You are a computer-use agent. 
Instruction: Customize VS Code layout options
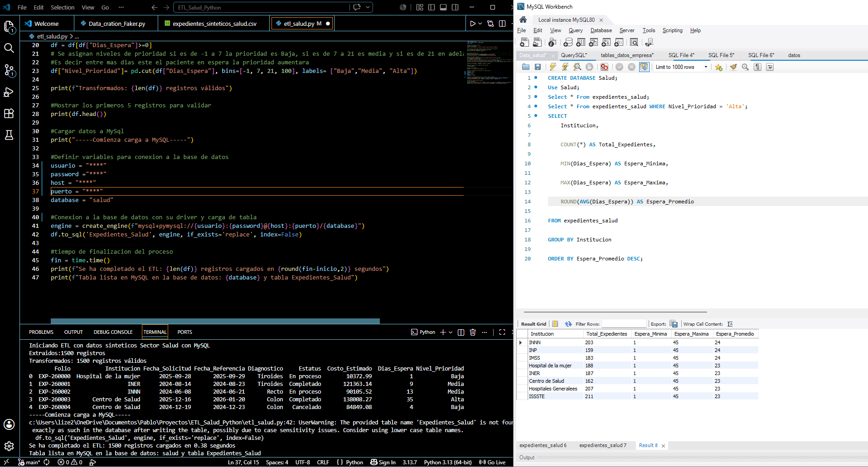[420, 7]
